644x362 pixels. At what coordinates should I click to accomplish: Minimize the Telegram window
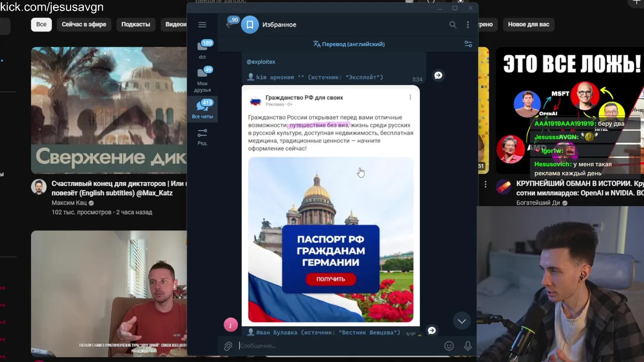(440, 8)
